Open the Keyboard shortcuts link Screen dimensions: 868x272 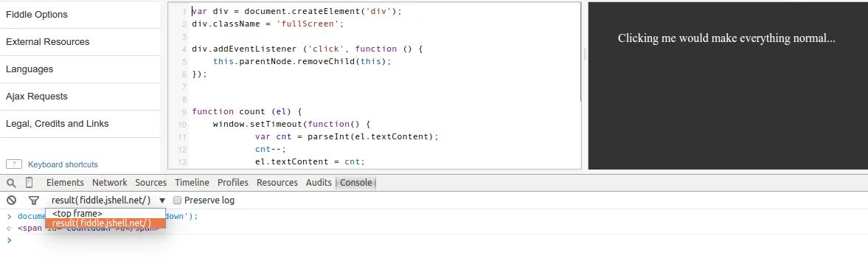pyautogui.click(x=63, y=164)
